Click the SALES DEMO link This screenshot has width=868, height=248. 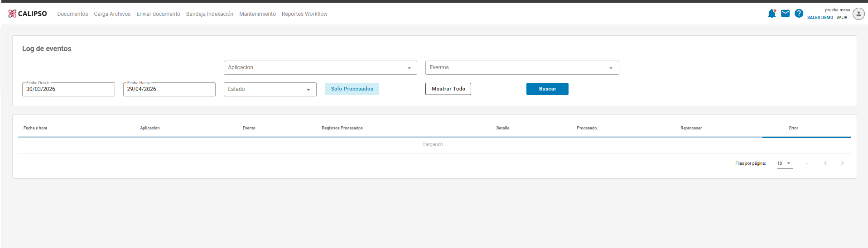coord(820,18)
